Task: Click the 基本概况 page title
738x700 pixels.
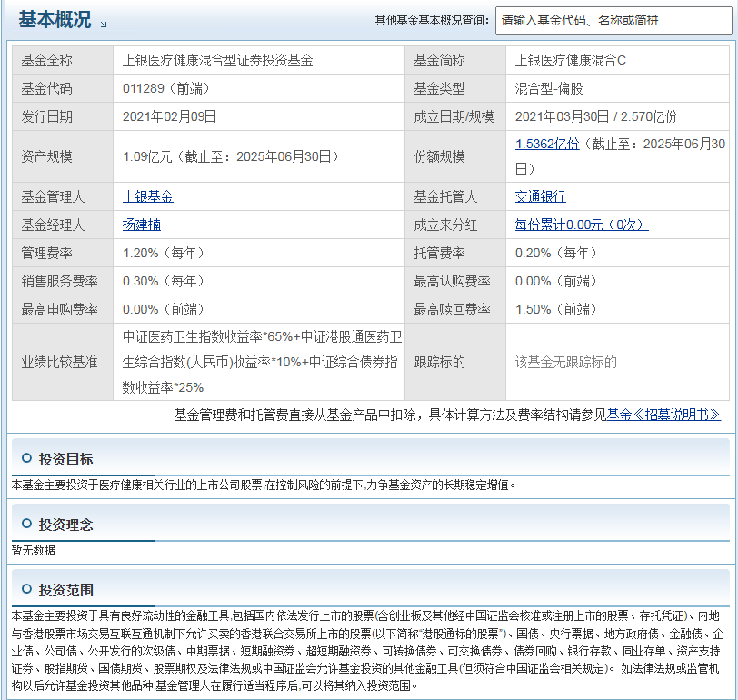Action: tap(55, 19)
